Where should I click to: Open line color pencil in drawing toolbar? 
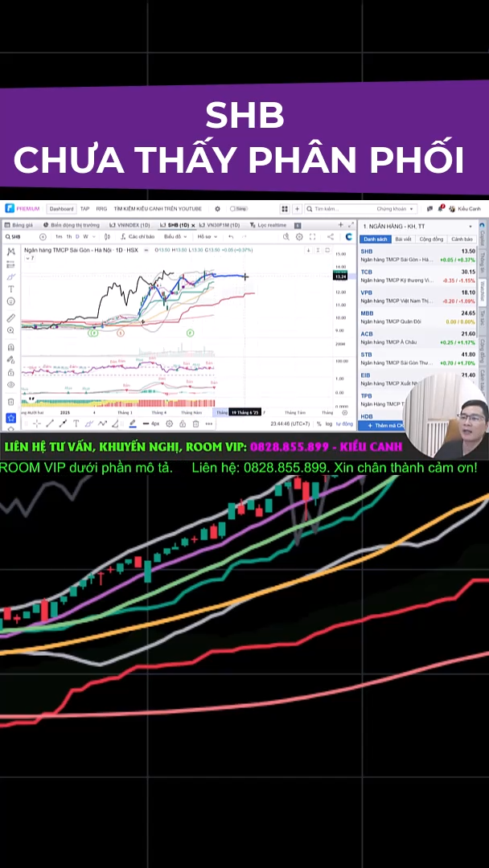133,424
